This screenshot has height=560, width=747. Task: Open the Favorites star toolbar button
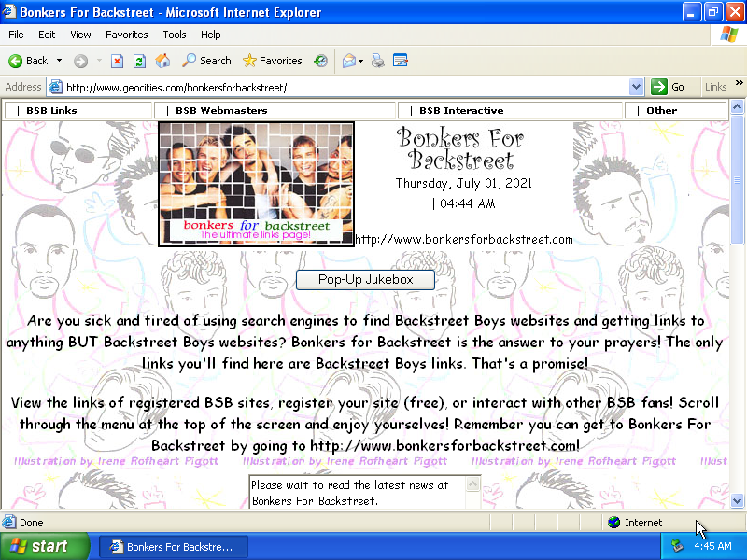point(272,61)
